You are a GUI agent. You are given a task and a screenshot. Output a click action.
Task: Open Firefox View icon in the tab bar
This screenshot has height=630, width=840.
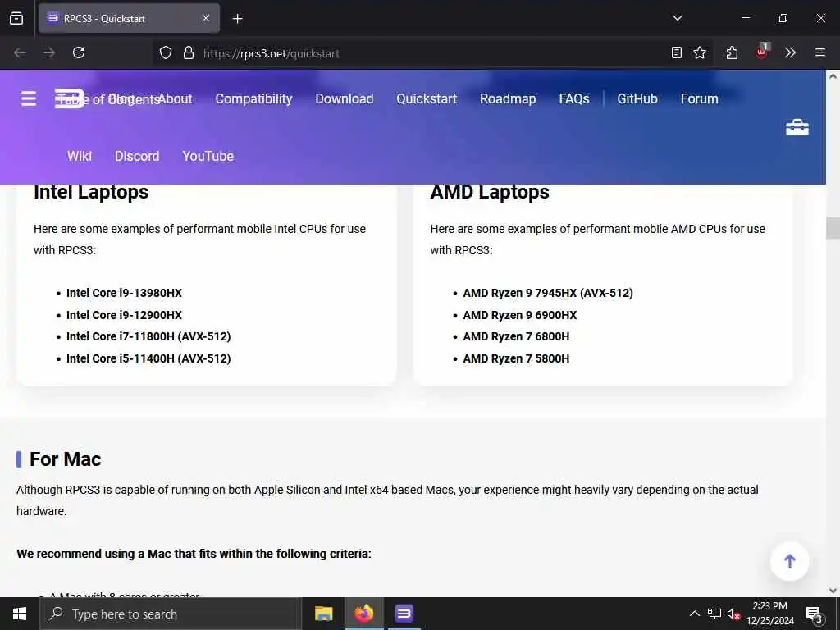tap(16, 18)
